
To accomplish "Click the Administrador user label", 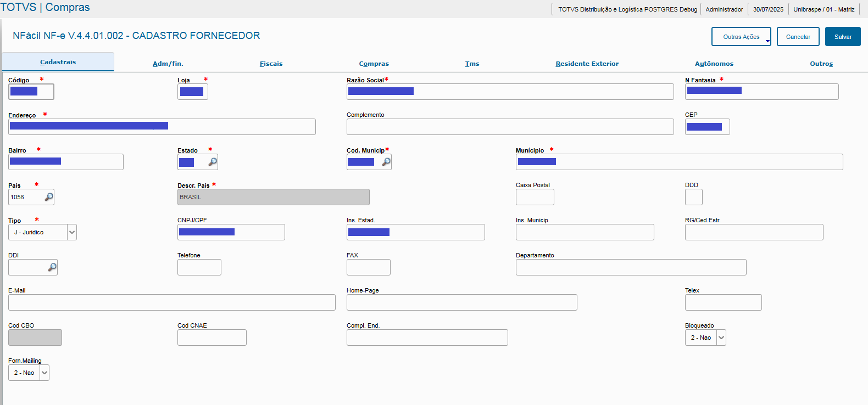I will 724,9.
